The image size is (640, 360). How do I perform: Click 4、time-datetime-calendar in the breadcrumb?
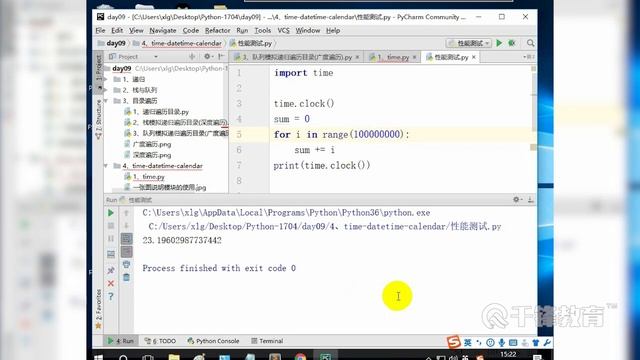pos(181,43)
